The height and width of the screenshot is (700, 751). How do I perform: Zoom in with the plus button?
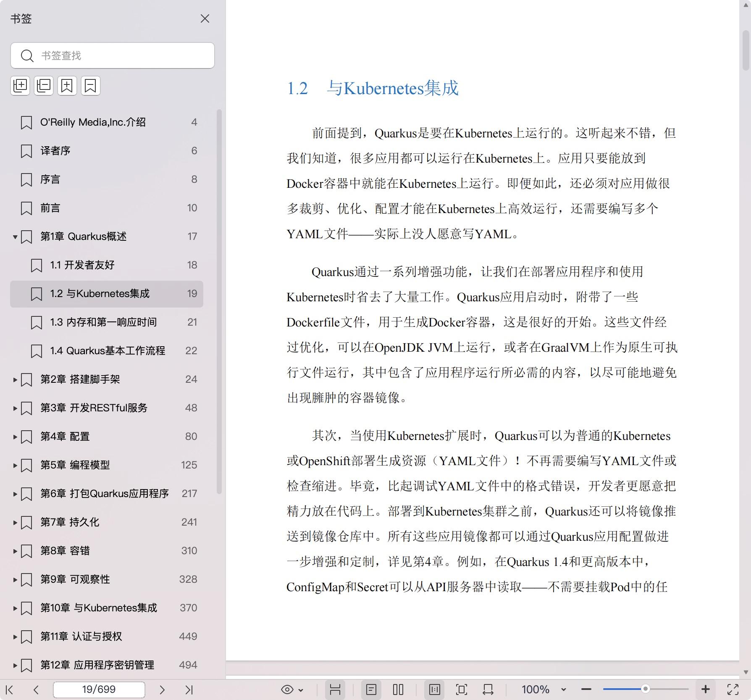(x=706, y=689)
